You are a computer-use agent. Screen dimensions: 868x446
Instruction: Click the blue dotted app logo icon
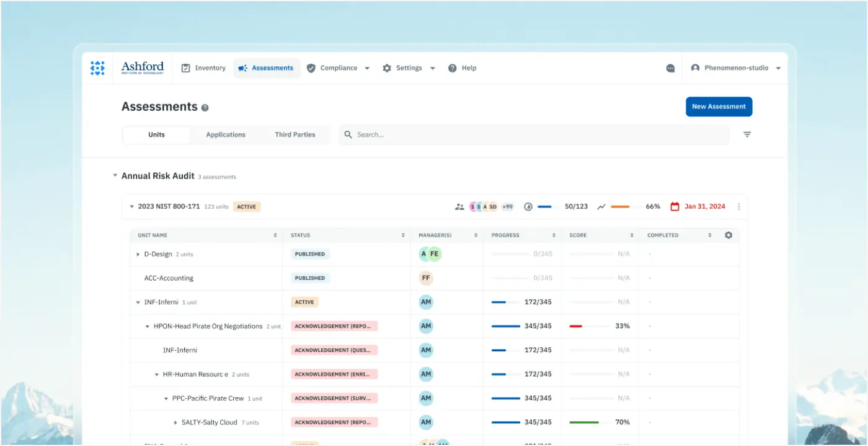[x=97, y=68]
